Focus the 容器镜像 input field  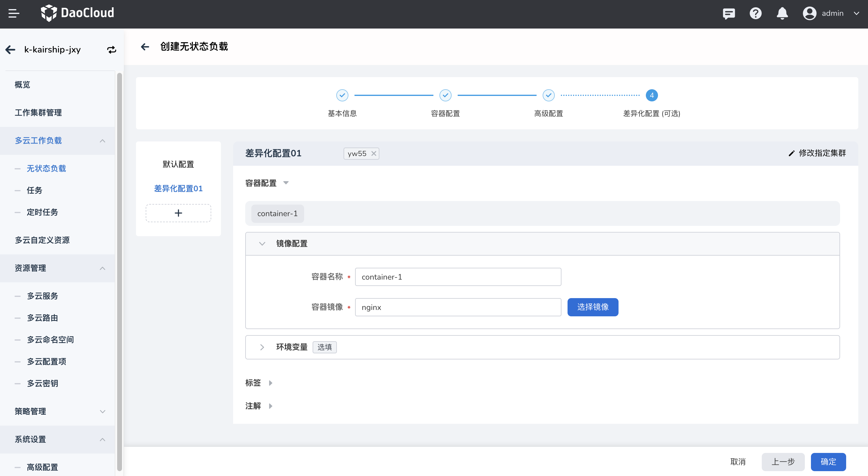pos(458,307)
